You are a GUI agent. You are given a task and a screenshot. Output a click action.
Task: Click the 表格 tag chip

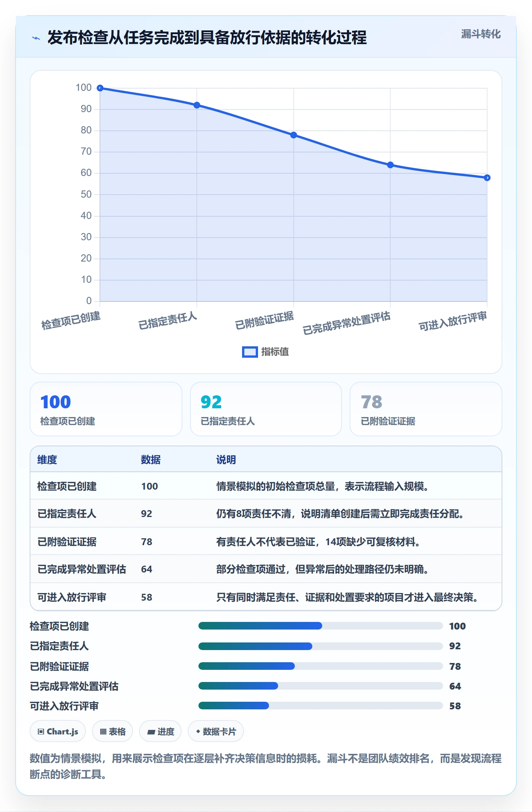click(112, 731)
